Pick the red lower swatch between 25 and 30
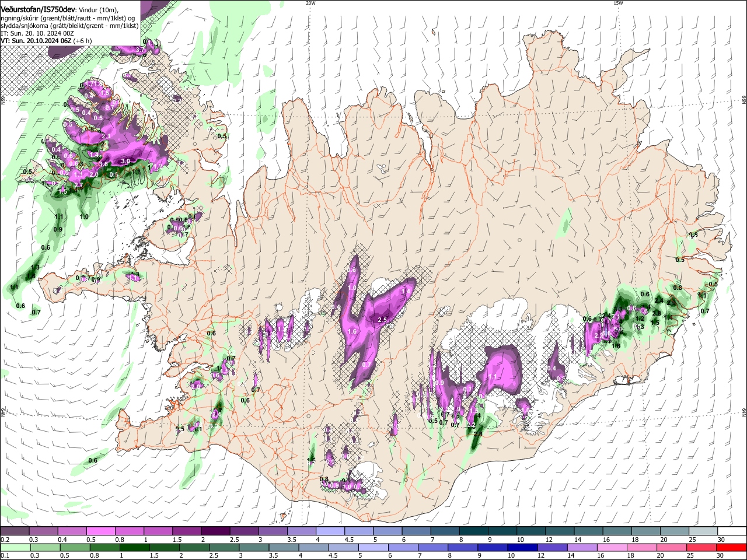 [701, 547]
